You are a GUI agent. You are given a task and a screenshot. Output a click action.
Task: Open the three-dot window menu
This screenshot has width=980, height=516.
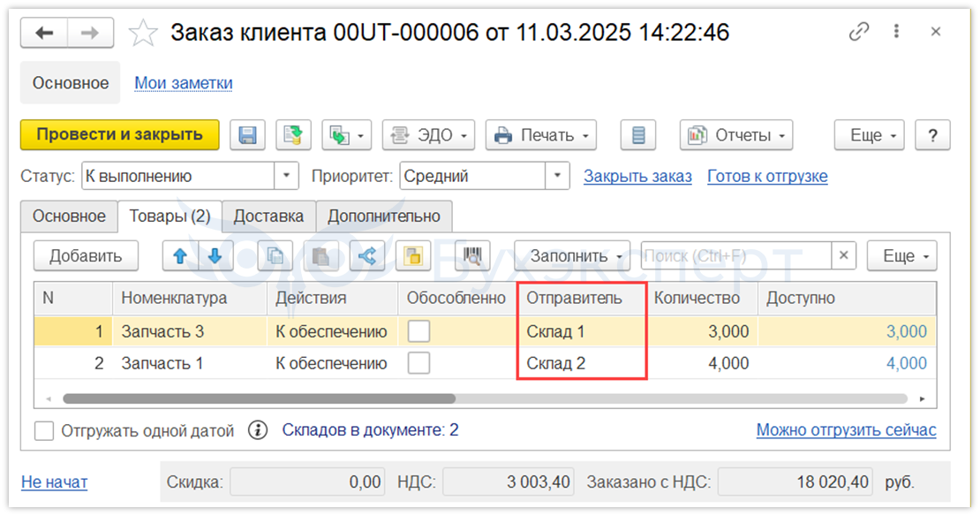[896, 31]
